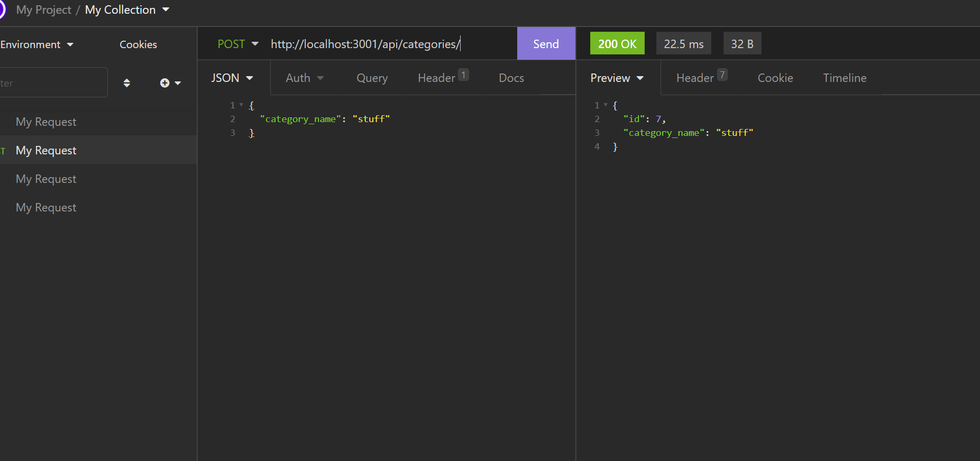Switch to the Query tab

pyautogui.click(x=372, y=78)
